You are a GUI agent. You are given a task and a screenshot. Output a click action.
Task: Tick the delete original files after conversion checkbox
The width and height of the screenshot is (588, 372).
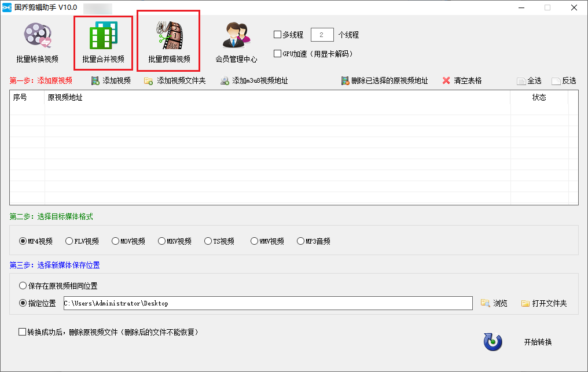[x=23, y=332]
